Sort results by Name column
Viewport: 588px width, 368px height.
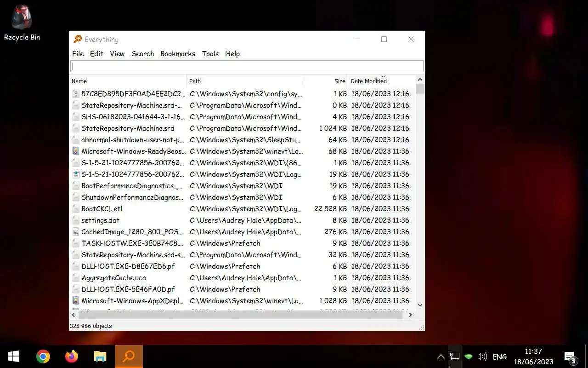[x=128, y=81]
